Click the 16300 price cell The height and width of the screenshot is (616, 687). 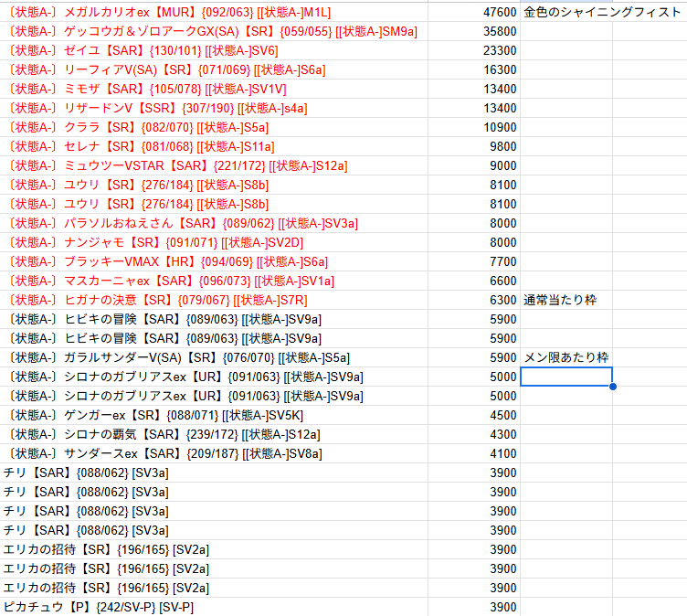tap(500, 69)
